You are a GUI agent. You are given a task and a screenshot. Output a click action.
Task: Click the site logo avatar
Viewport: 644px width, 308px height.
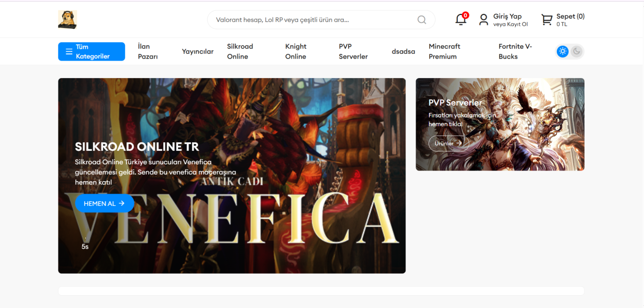pyautogui.click(x=67, y=20)
